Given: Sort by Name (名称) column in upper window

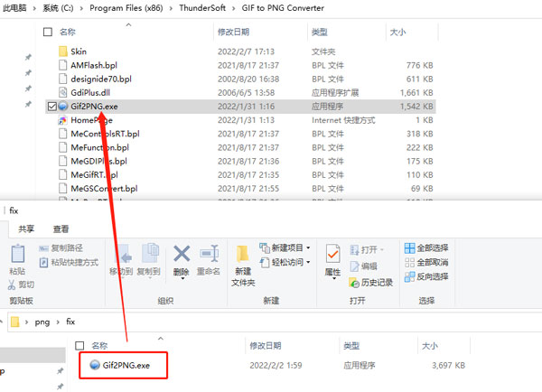Looking at the screenshot, I should point(68,33).
